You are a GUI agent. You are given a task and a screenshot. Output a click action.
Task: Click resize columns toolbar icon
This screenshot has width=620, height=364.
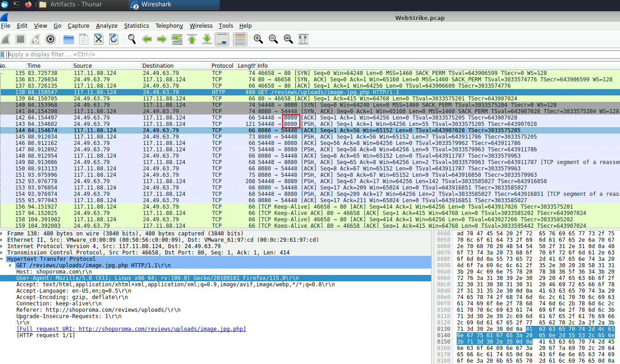click(303, 40)
